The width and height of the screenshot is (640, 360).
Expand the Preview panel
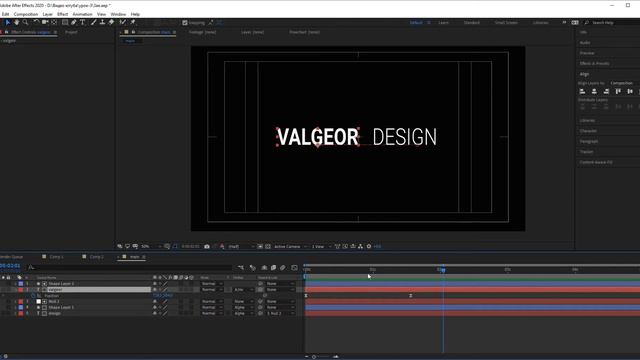tap(587, 53)
